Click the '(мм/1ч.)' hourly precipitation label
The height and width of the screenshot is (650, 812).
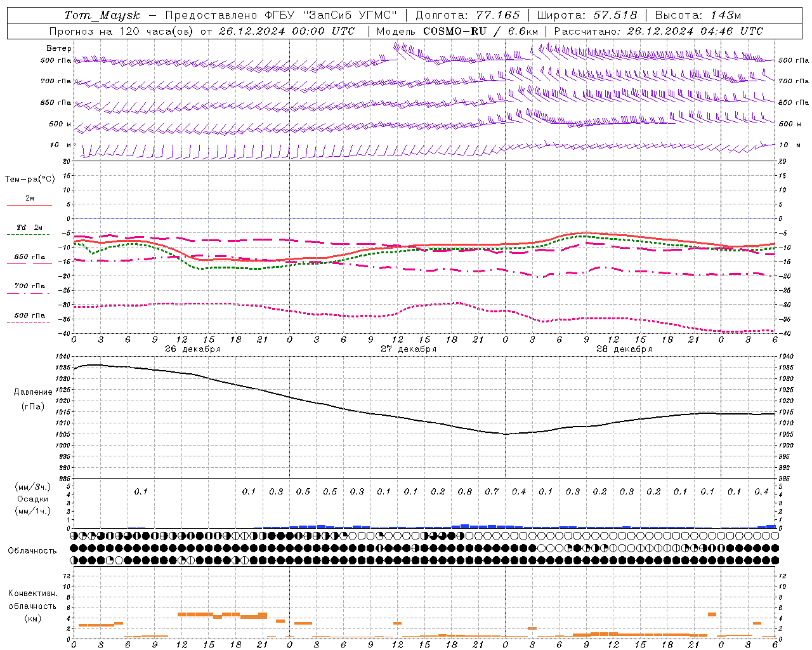coord(33,511)
